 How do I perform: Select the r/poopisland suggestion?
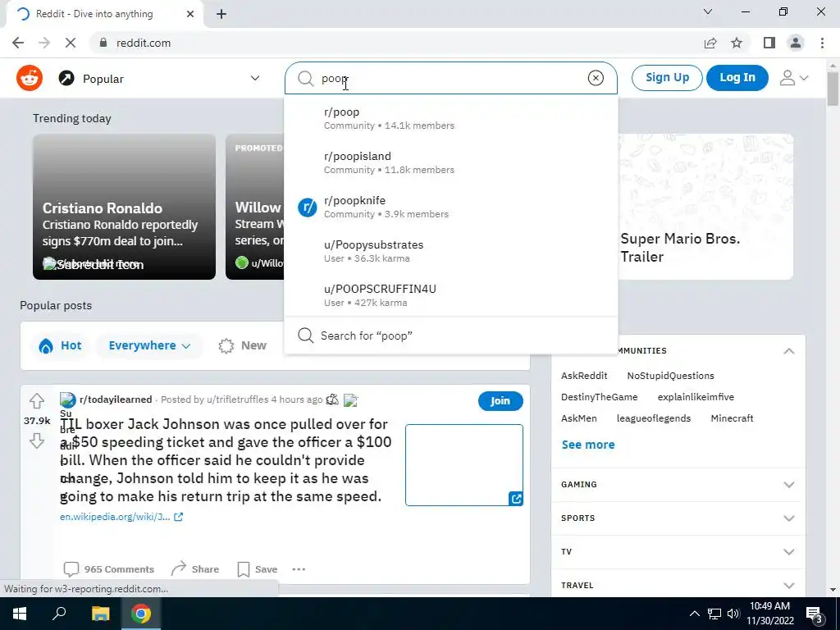coord(451,163)
